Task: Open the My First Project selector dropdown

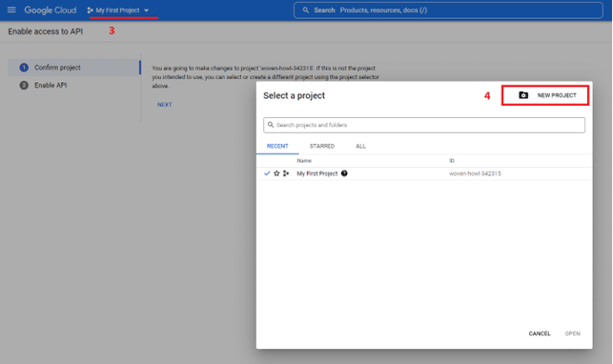Action: [x=118, y=10]
